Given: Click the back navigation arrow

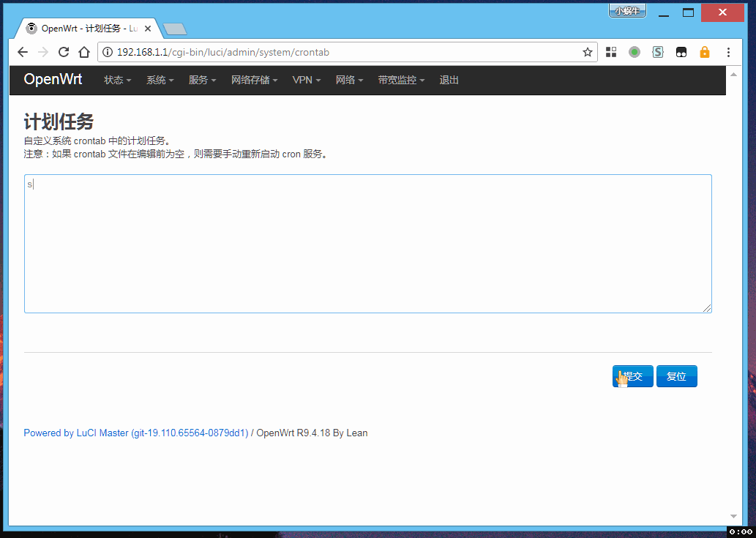Looking at the screenshot, I should pos(22,52).
